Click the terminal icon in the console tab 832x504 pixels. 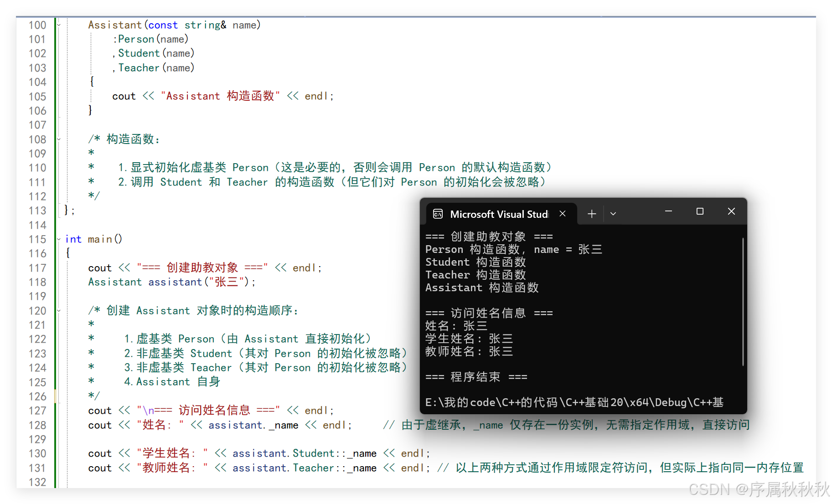(x=438, y=214)
